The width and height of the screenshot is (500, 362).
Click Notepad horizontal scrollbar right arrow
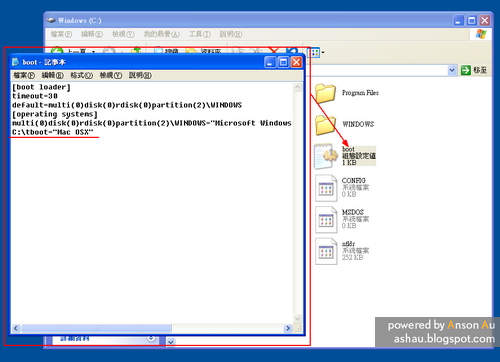click(288, 328)
